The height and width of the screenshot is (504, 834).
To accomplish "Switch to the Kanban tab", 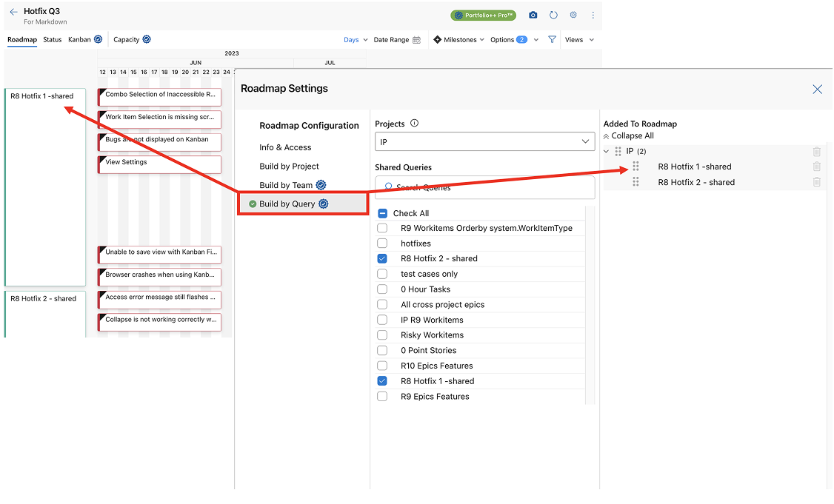I will 79,40.
